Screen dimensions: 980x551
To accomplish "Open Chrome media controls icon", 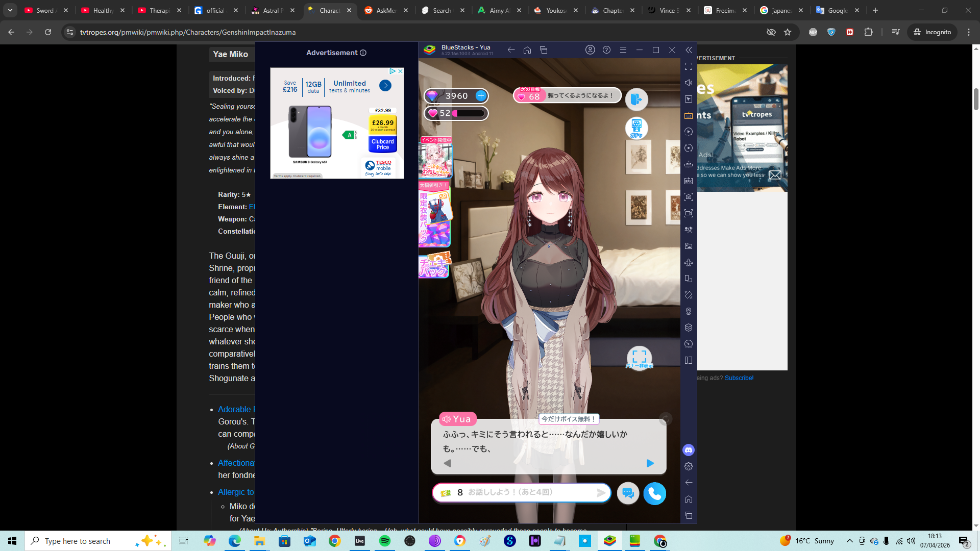I will point(895,32).
